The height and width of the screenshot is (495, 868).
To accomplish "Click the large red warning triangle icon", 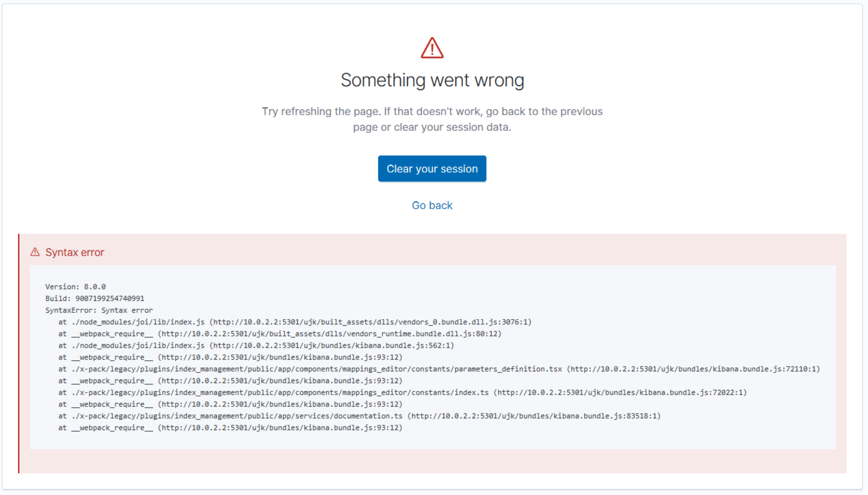I will click(x=432, y=48).
